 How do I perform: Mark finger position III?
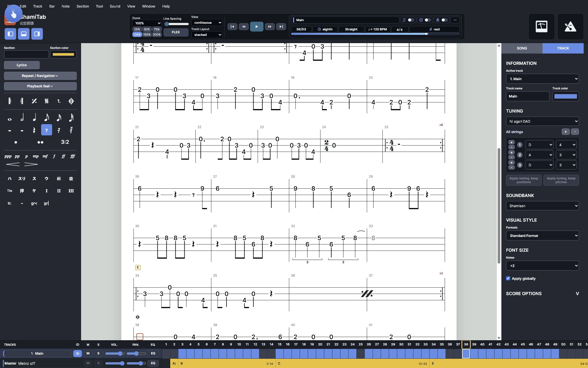pyautogui.click(x=71, y=191)
